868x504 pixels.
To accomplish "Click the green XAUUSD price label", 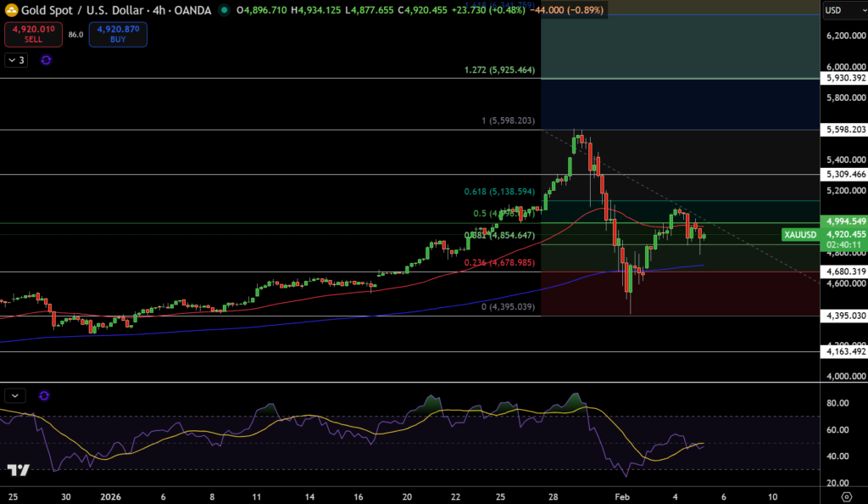I will (x=799, y=234).
